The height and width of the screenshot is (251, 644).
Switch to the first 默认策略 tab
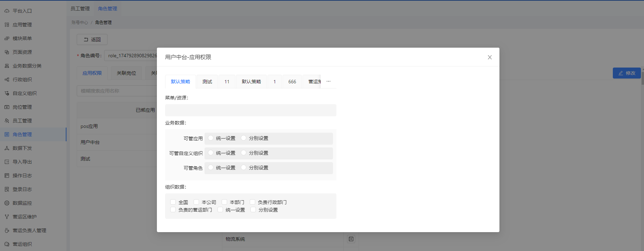point(181,82)
